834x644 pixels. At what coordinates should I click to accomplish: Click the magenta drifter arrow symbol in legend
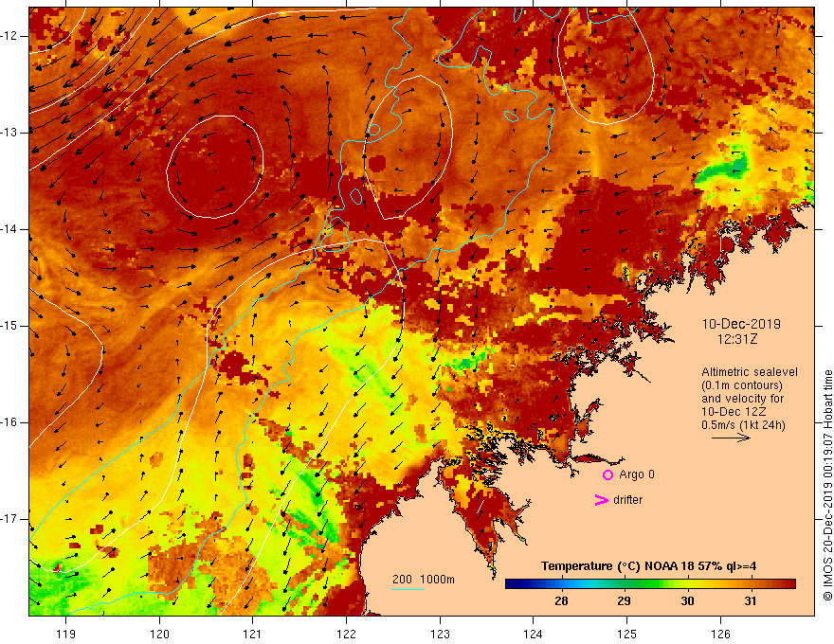(601, 500)
